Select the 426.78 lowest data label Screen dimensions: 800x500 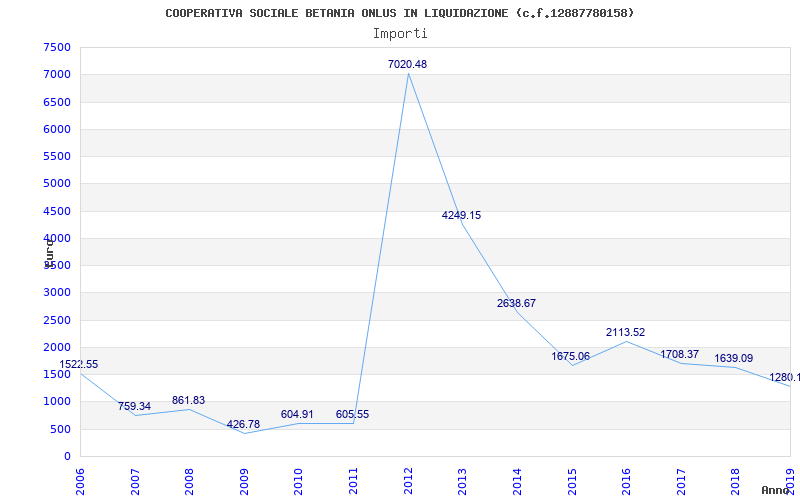coord(243,424)
